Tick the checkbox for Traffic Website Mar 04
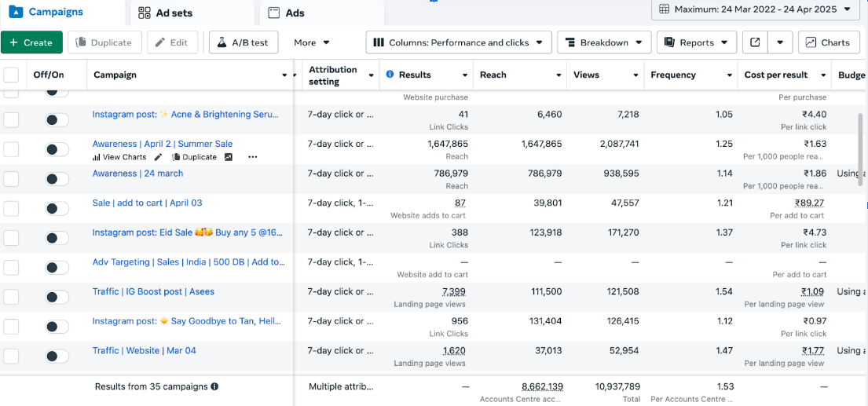The width and height of the screenshot is (868, 406). [11, 357]
